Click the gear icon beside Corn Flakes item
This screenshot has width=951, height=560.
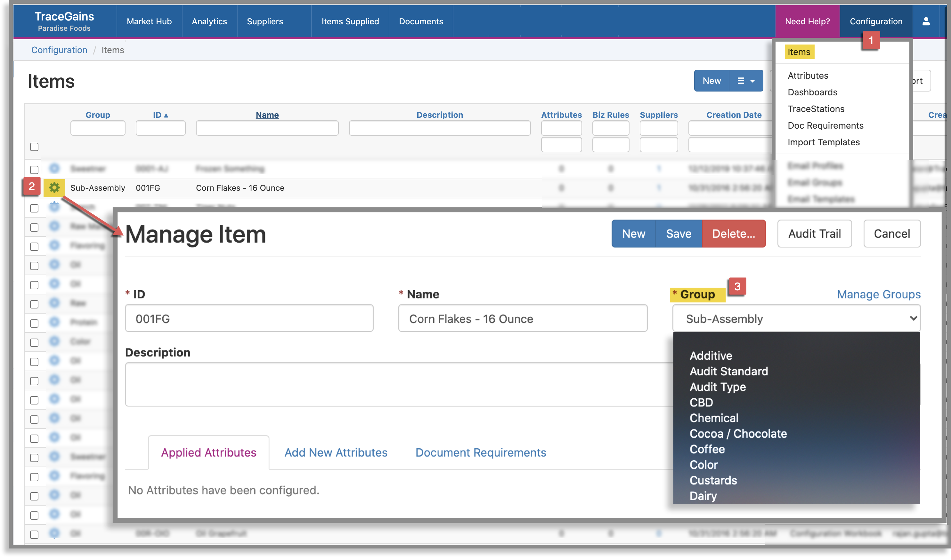54,188
